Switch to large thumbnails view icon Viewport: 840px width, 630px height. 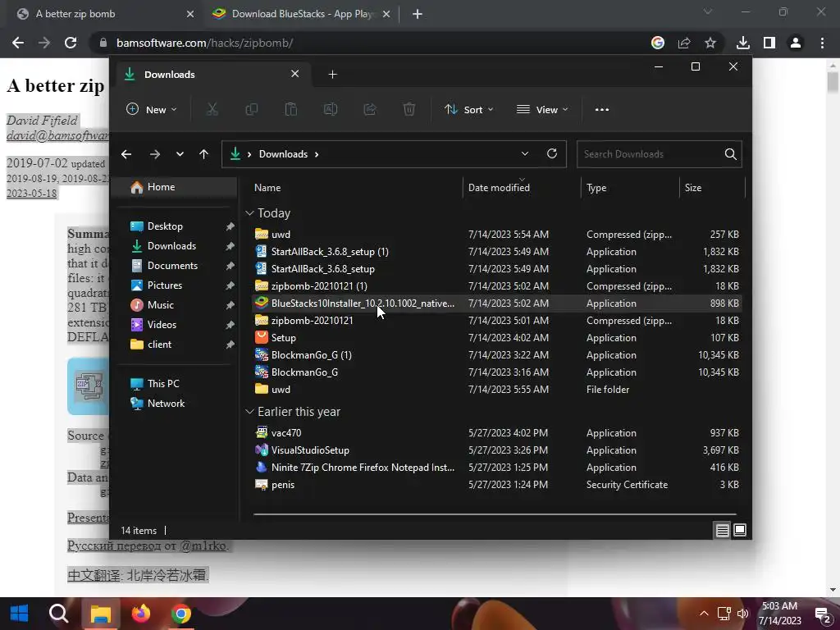[740, 531]
